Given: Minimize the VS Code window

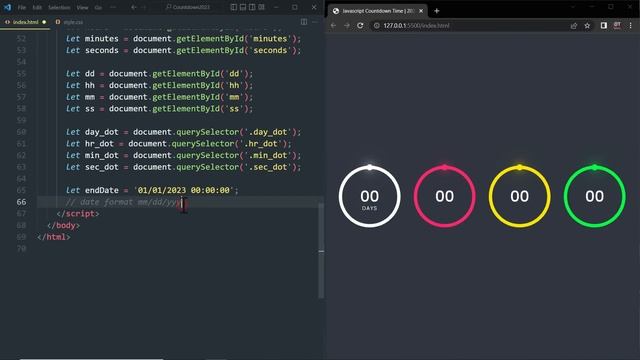Looking at the screenshot, I should point(276,7).
